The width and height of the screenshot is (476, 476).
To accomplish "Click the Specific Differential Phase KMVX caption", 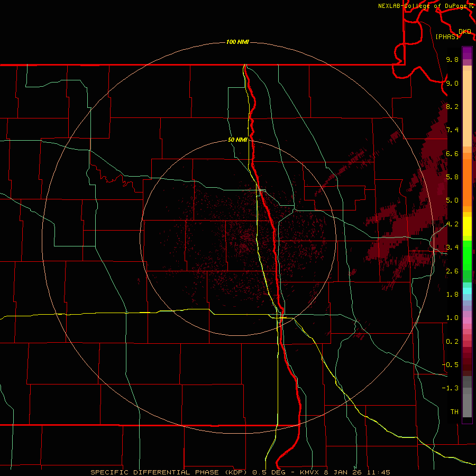I will 240,472.
